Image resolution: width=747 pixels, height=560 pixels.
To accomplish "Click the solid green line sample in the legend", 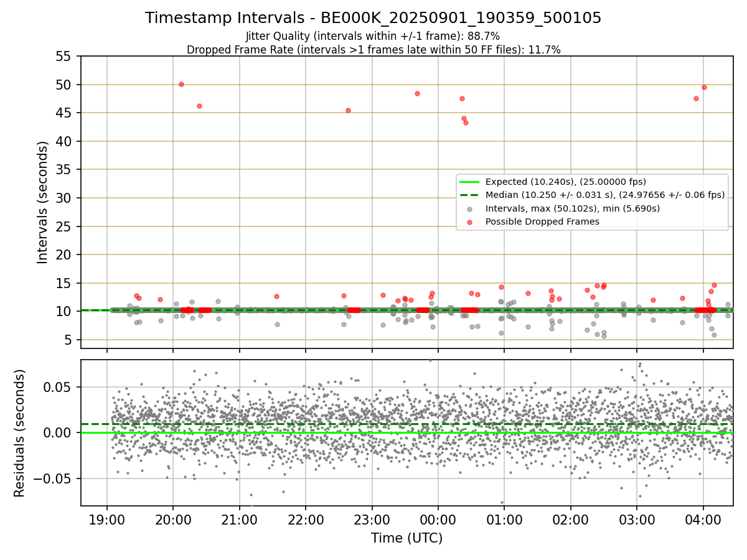I will pyautogui.click(x=470, y=182).
